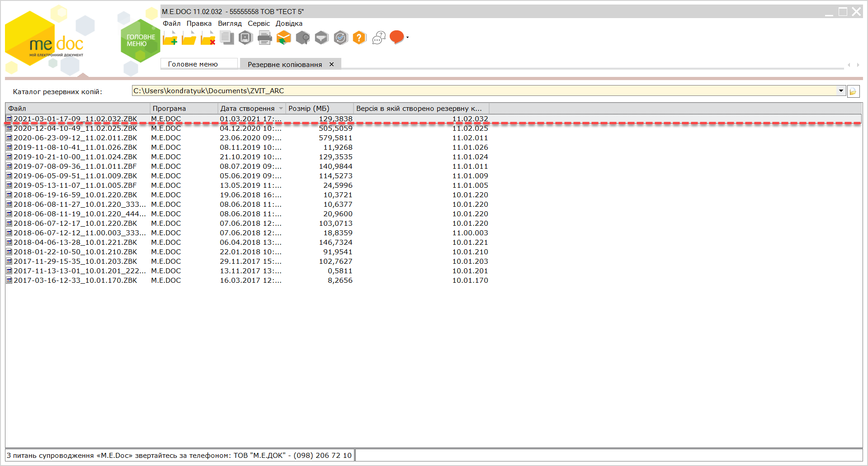Open the dropdown arrow next to red speech bubble

407,38
